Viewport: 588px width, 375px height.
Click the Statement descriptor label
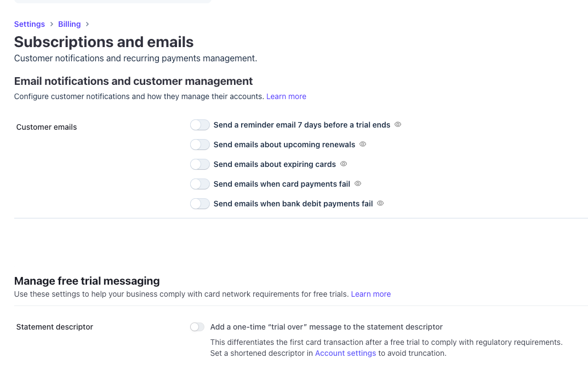click(x=55, y=327)
